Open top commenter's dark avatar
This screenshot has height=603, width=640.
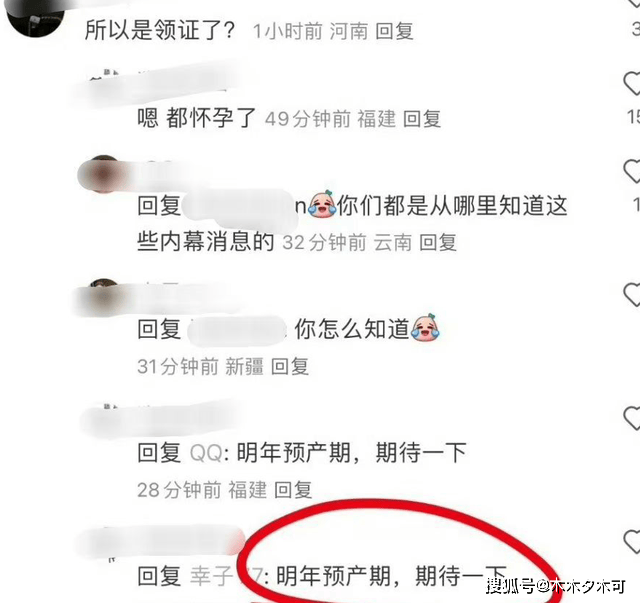(36, 17)
